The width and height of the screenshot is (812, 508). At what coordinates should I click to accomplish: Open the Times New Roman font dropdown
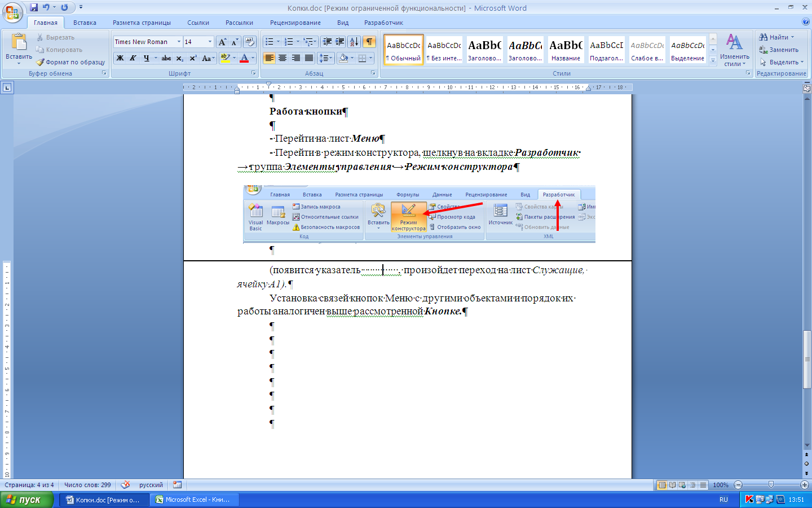tap(179, 42)
